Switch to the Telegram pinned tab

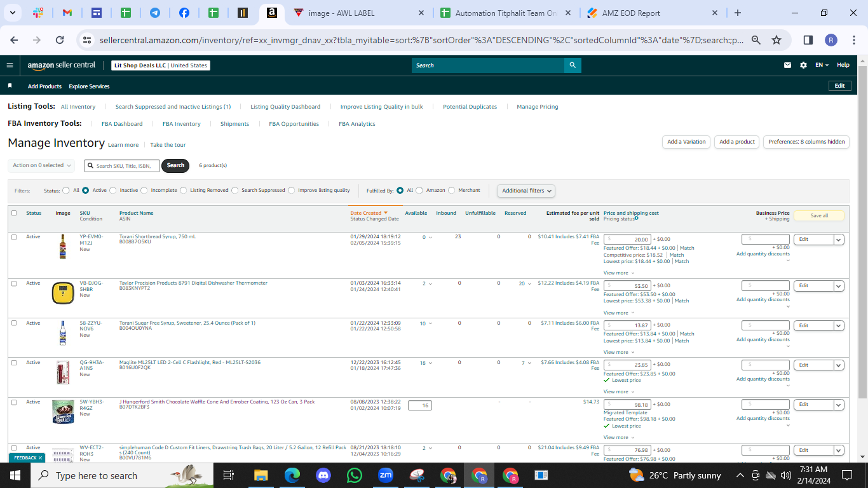pyautogui.click(x=154, y=13)
